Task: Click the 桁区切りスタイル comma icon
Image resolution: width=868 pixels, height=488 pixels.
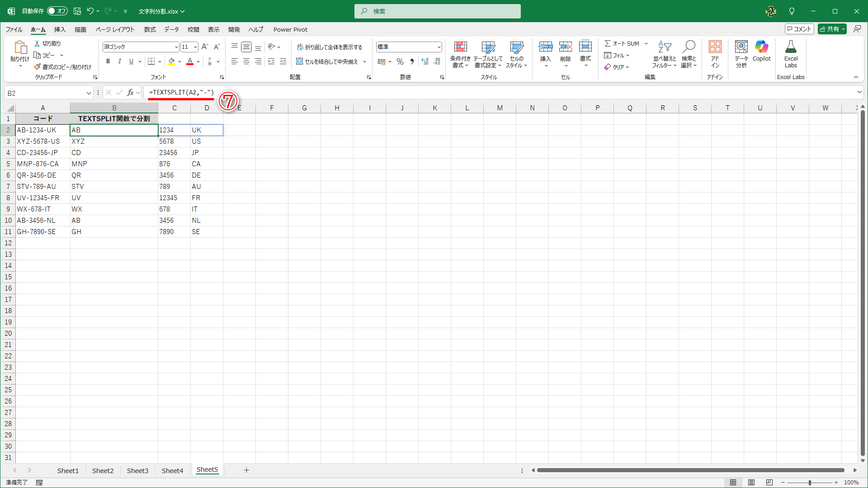Action: 412,61
